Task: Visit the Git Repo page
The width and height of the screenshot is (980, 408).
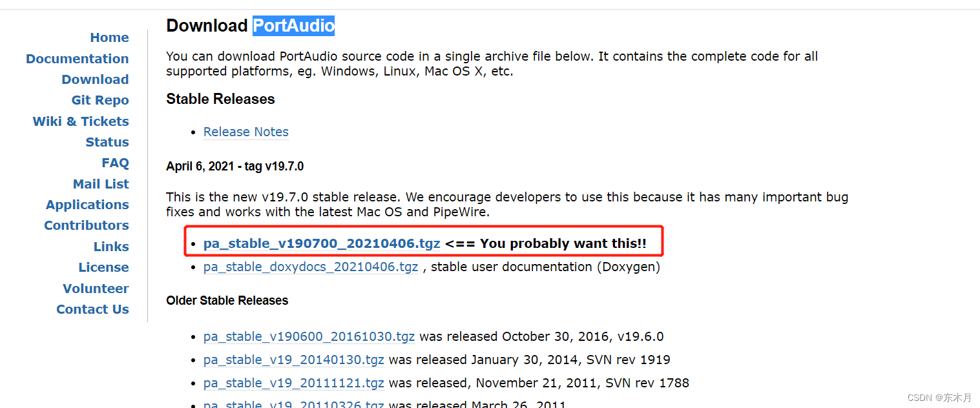Action: 99,100
